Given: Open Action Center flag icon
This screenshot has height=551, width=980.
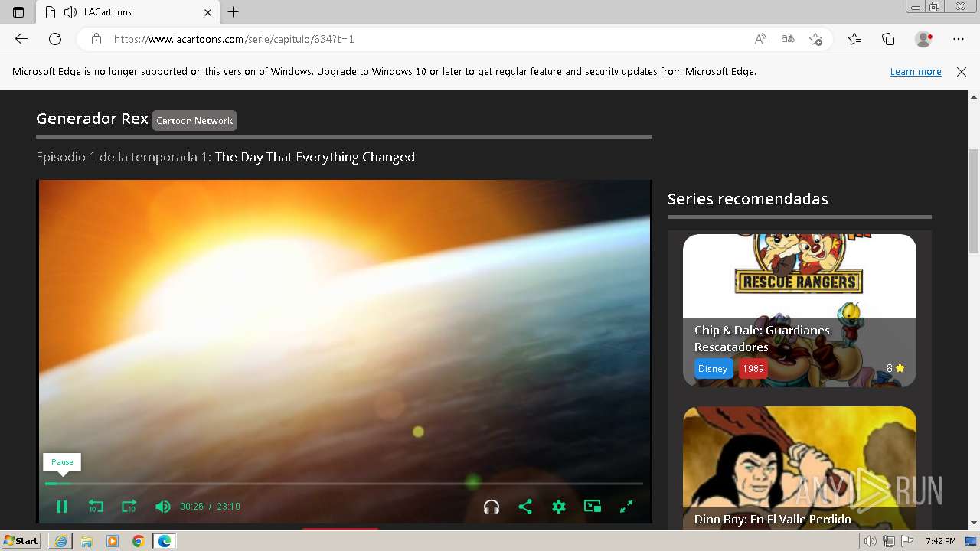Looking at the screenshot, I should coord(907,541).
